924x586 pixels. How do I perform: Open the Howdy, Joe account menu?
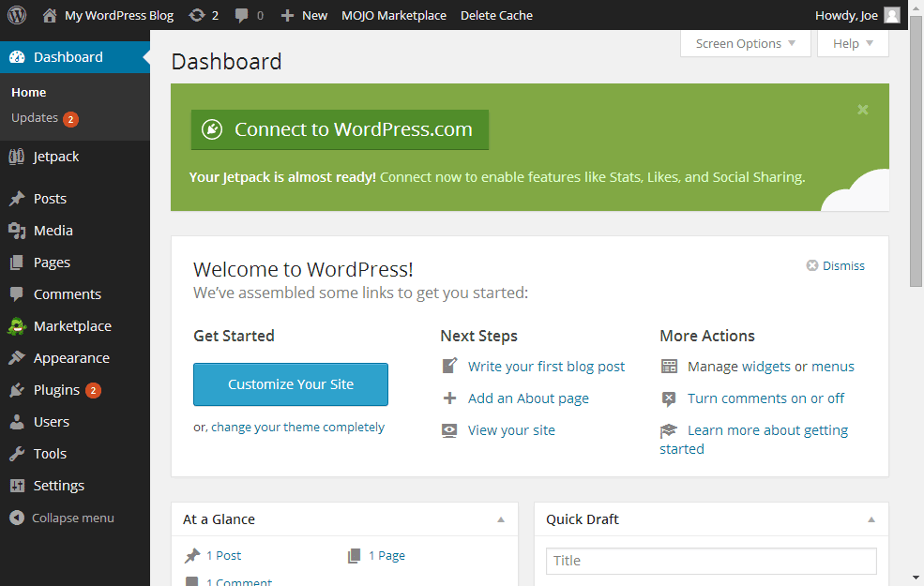pos(856,15)
